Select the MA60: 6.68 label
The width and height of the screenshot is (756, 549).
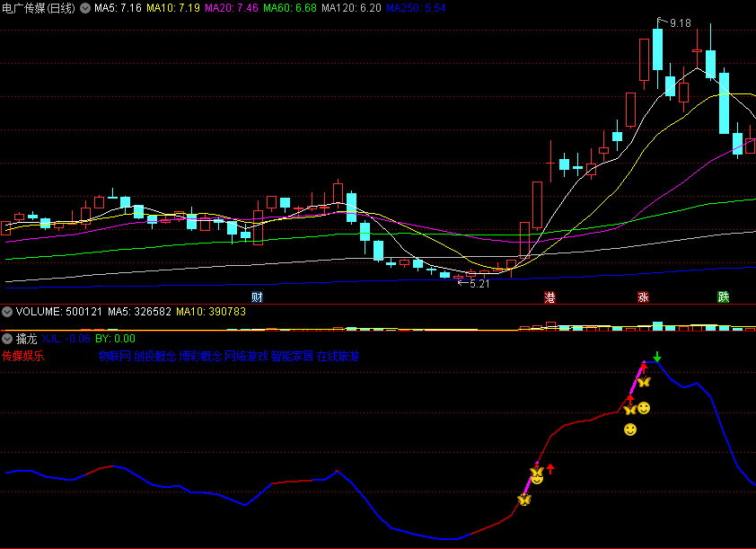290,8
